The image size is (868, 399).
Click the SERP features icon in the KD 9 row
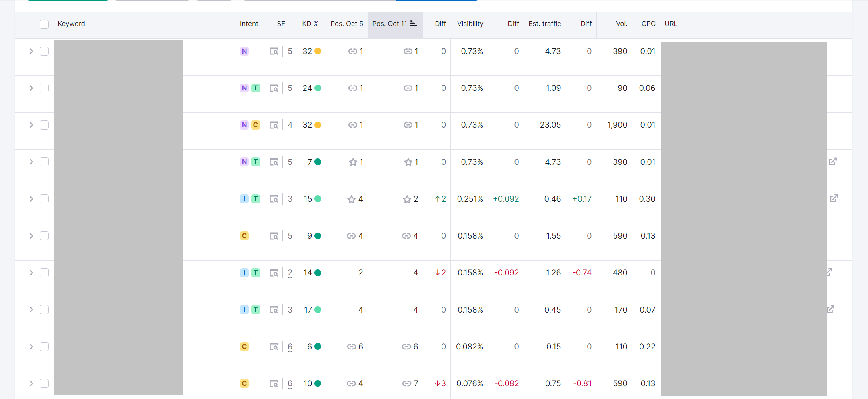coord(274,236)
